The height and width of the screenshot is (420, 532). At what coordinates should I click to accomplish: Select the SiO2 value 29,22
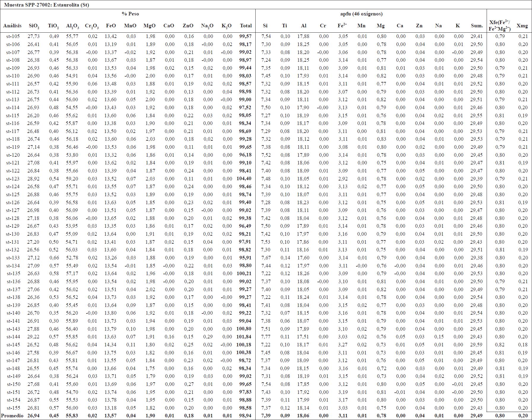[34, 337]
